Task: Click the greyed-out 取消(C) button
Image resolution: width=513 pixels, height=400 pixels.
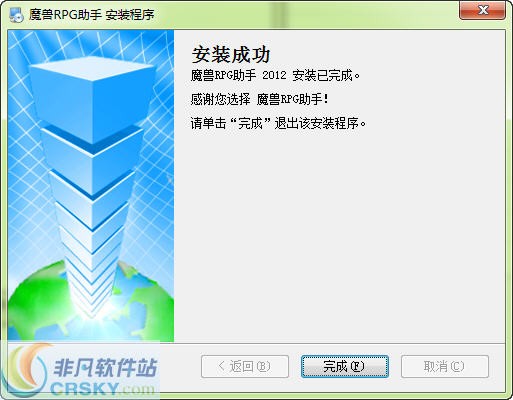Action: [445, 366]
